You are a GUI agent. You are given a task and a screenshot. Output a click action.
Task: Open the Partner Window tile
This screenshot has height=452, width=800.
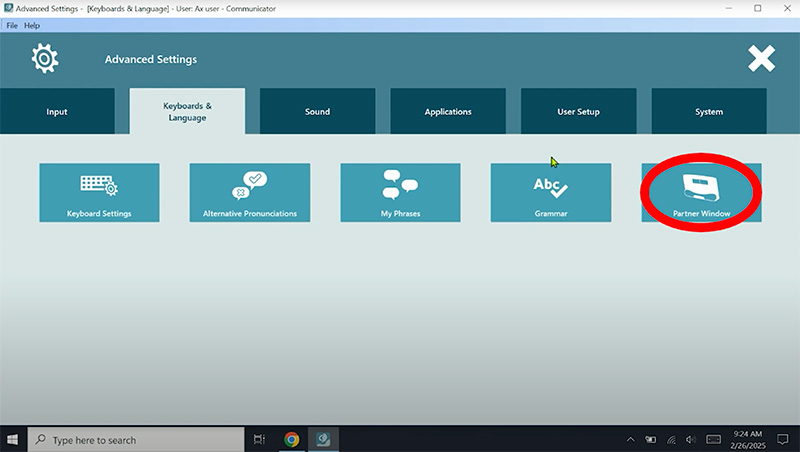(x=700, y=192)
